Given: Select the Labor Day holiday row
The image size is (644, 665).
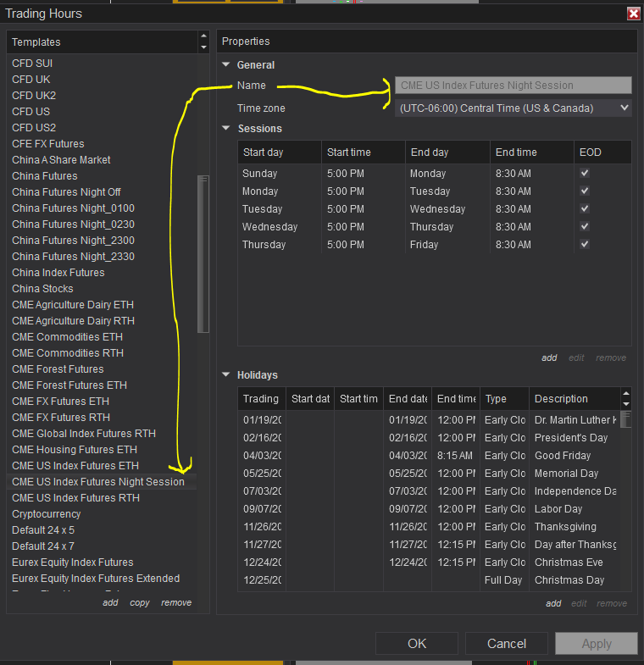Looking at the screenshot, I should click(429, 509).
